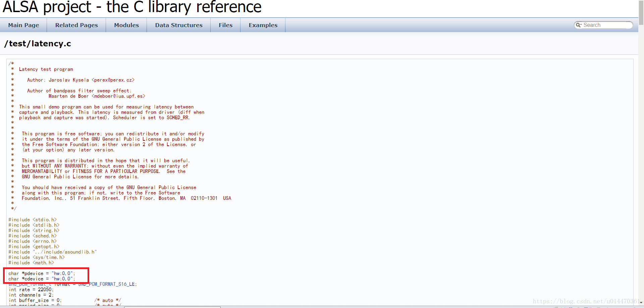Click the ALSA project heading

coord(132,7)
